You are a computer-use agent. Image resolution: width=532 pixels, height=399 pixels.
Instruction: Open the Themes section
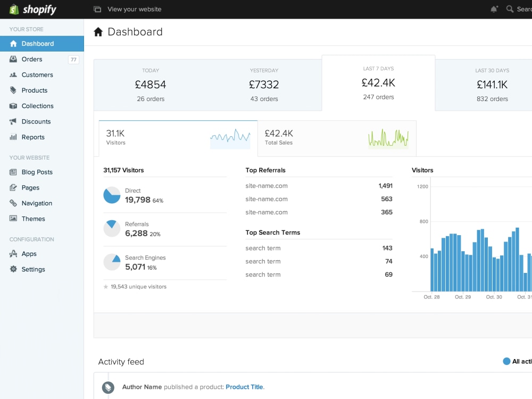[41, 219]
